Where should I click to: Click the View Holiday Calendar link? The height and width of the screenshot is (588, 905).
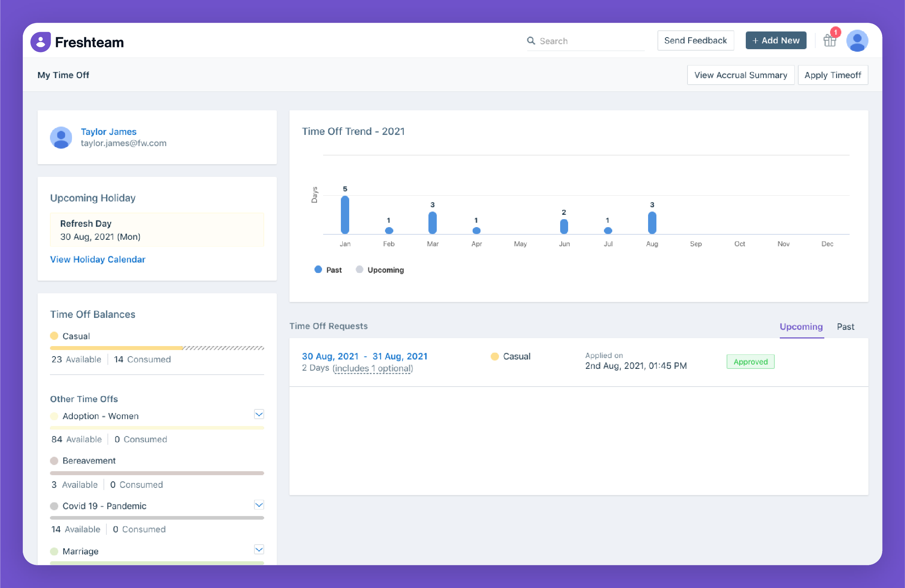pyautogui.click(x=97, y=259)
